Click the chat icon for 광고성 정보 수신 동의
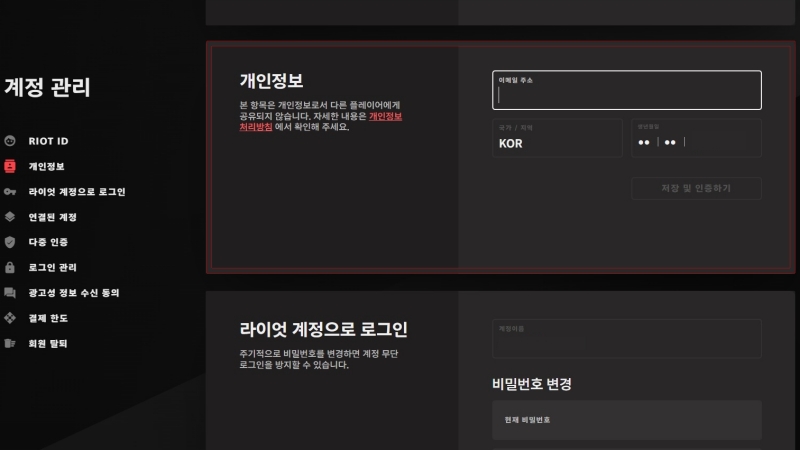Image resolution: width=800 pixels, height=450 pixels. 10,293
